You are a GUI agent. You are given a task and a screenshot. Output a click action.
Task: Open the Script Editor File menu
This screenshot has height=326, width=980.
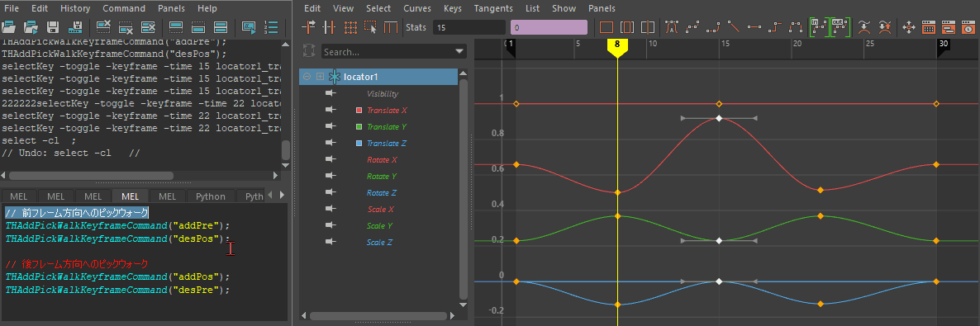click(12, 9)
